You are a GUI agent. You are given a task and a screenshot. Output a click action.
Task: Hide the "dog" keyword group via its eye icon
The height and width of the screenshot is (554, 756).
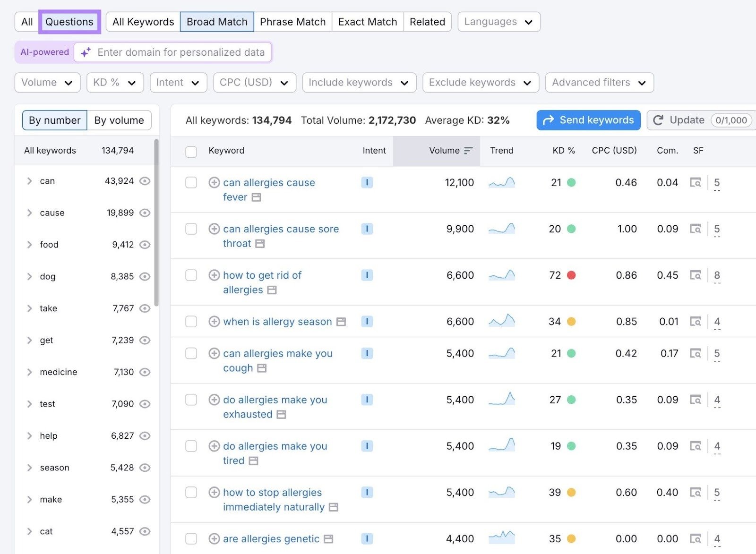point(146,276)
